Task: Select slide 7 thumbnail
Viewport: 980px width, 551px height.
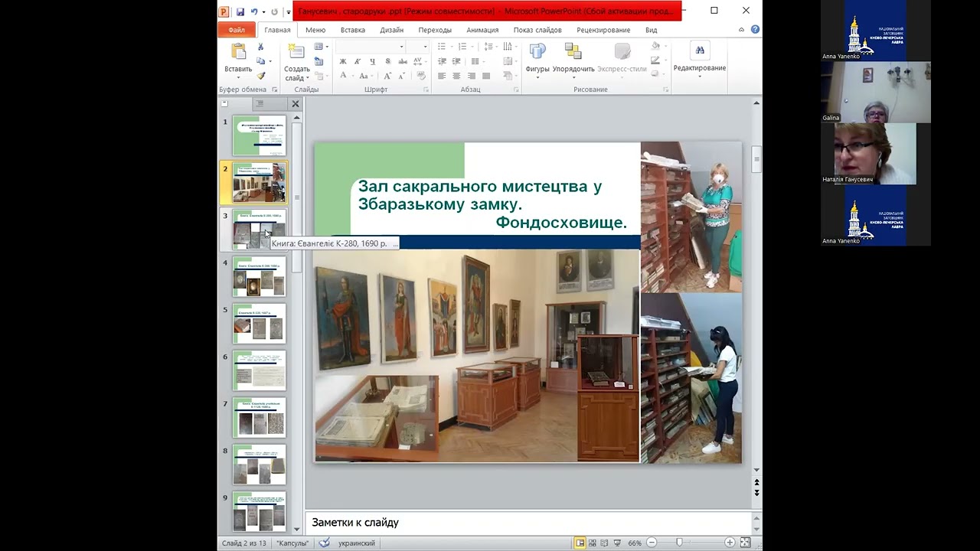Action: 259,417
